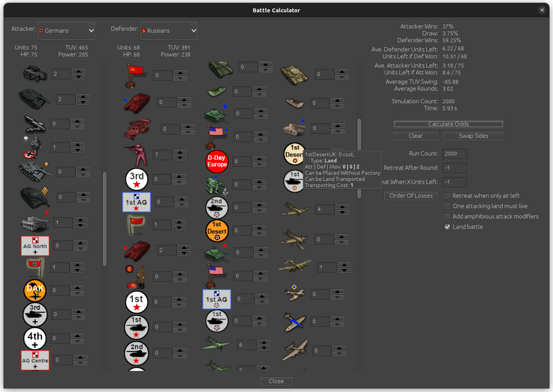Click Defender Wins 59.25% value
Image resolution: width=553 pixels, height=392 pixels.
click(x=452, y=40)
